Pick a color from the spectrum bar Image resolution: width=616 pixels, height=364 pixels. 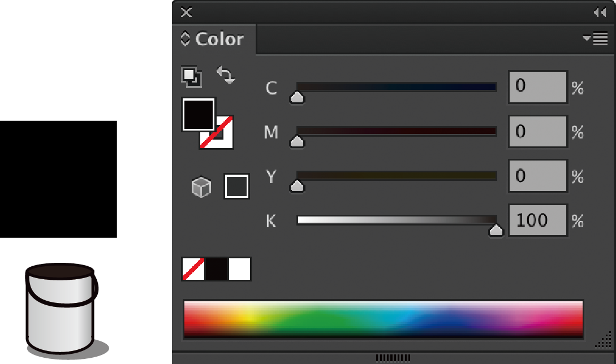coord(383,319)
